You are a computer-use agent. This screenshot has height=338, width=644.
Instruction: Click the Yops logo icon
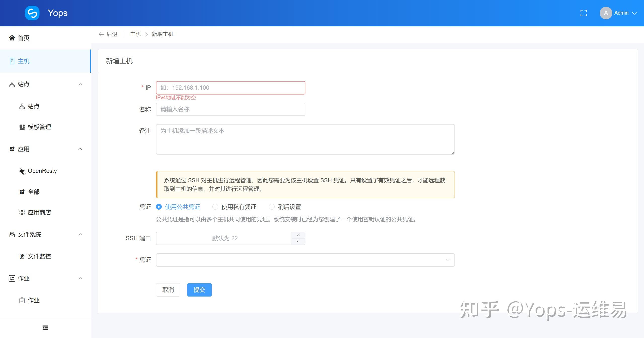[32, 13]
